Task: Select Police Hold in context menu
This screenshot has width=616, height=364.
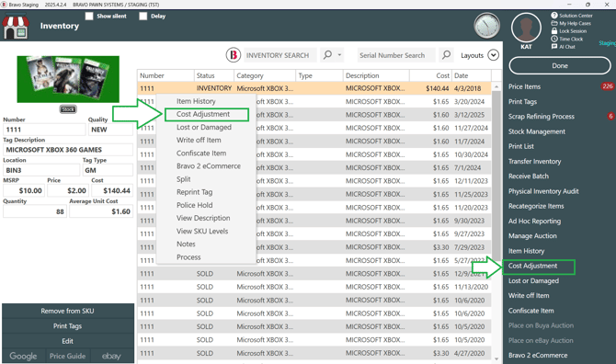Action: (194, 205)
